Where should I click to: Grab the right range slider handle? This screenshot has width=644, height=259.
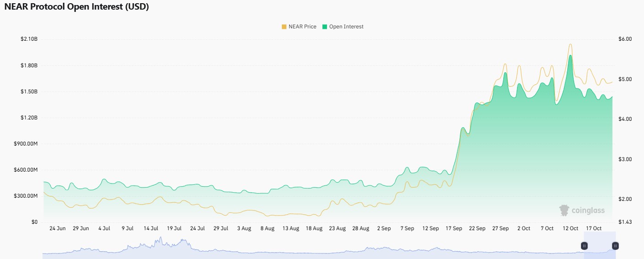point(615,246)
